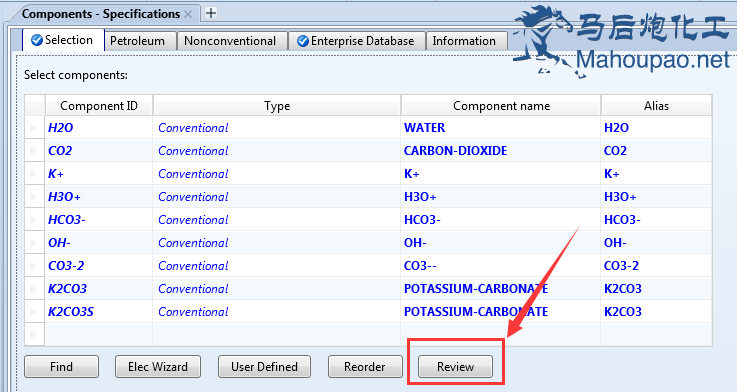
Task: Close the Components - Specifications tab
Action: (188, 14)
